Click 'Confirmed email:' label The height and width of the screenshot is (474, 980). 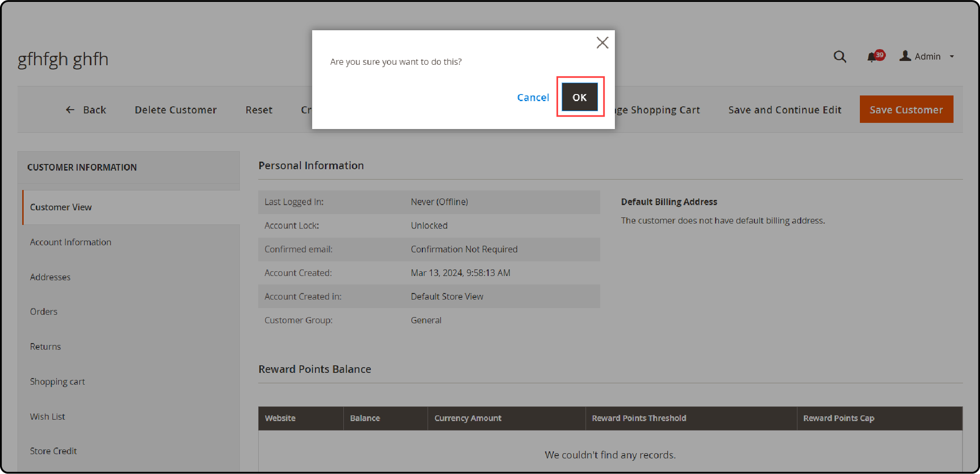click(x=298, y=249)
